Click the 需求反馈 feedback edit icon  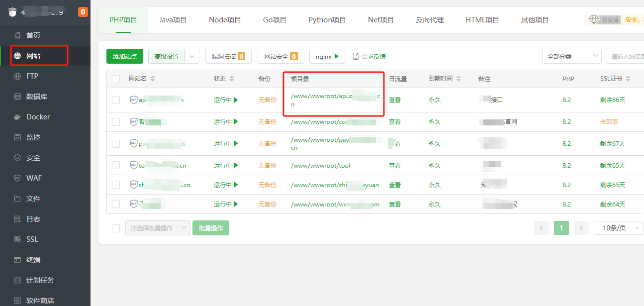tap(356, 56)
